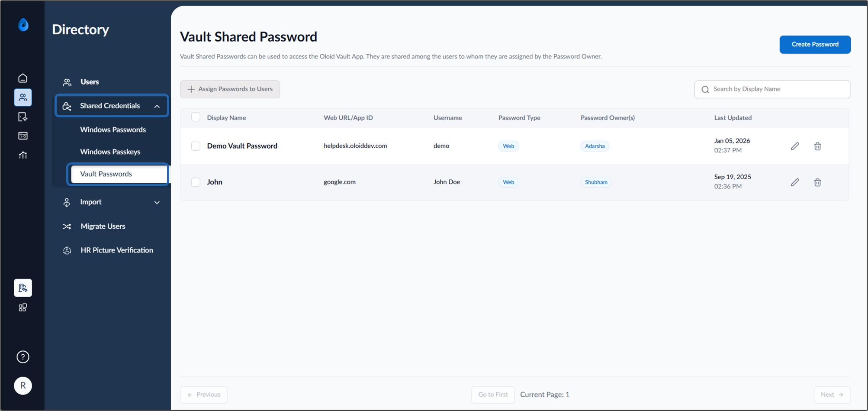
Task: Check the John row checkbox
Action: 196,182
